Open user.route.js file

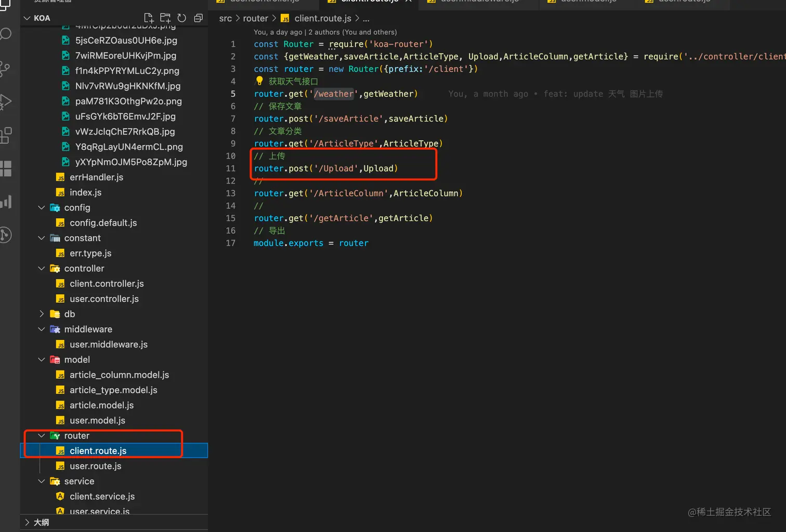pyautogui.click(x=96, y=466)
